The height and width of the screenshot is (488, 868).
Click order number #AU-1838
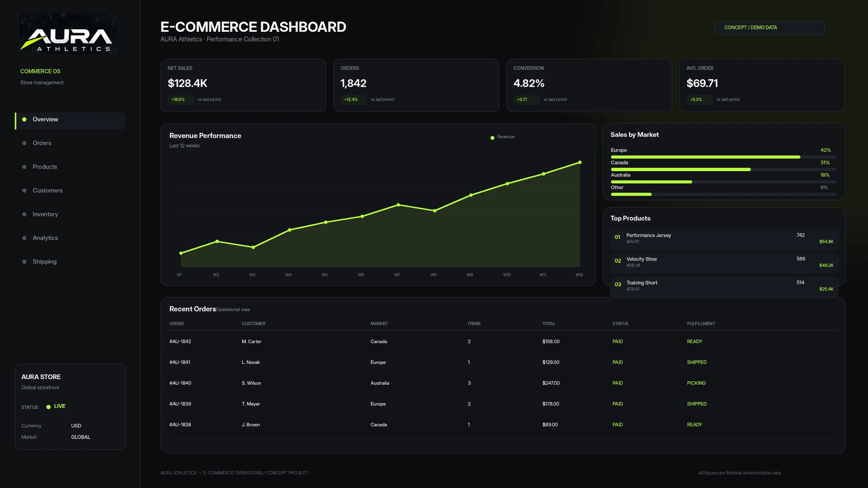[x=180, y=424]
